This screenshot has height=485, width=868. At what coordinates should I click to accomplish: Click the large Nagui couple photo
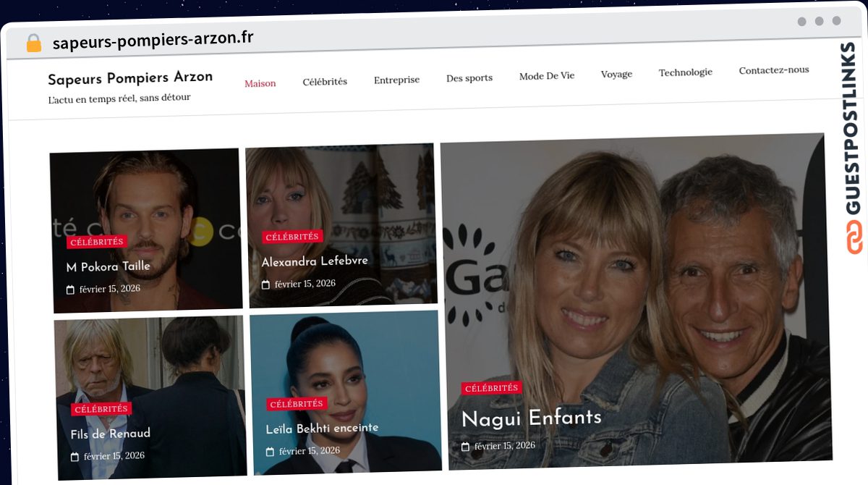(637, 300)
